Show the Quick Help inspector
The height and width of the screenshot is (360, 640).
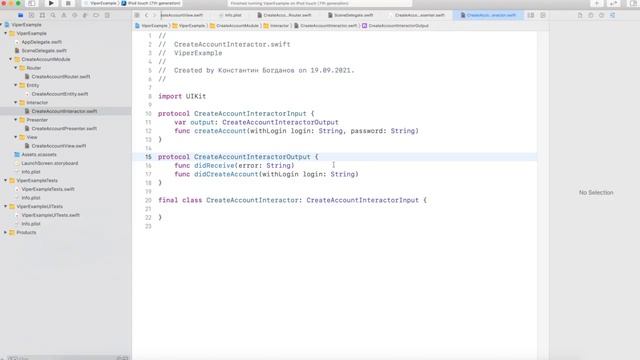click(601, 15)
